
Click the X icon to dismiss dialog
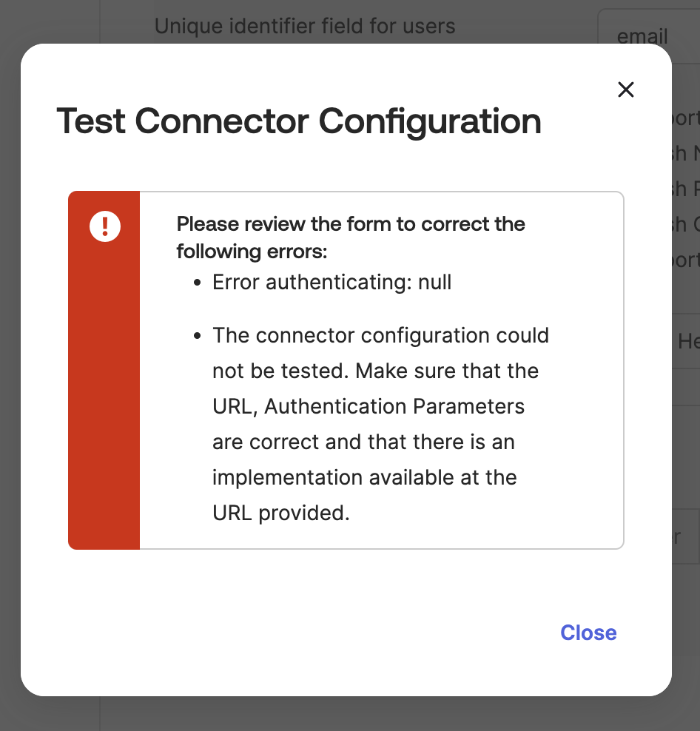click(x=626, y=90)
